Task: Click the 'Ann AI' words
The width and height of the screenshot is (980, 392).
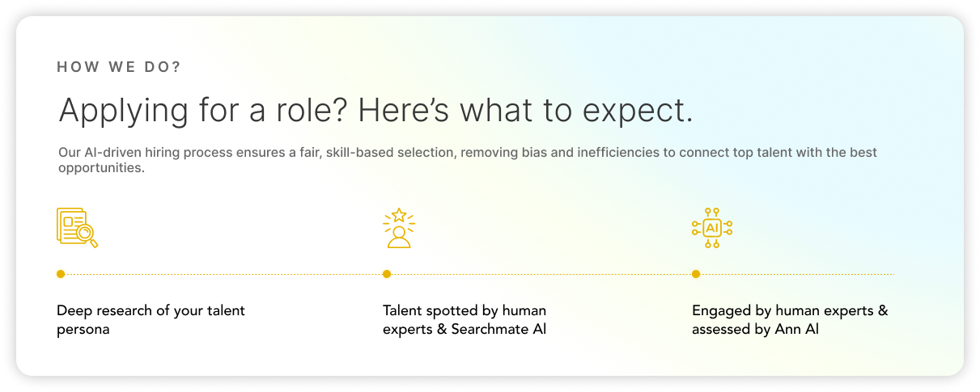Action: [x=795, y=330]
